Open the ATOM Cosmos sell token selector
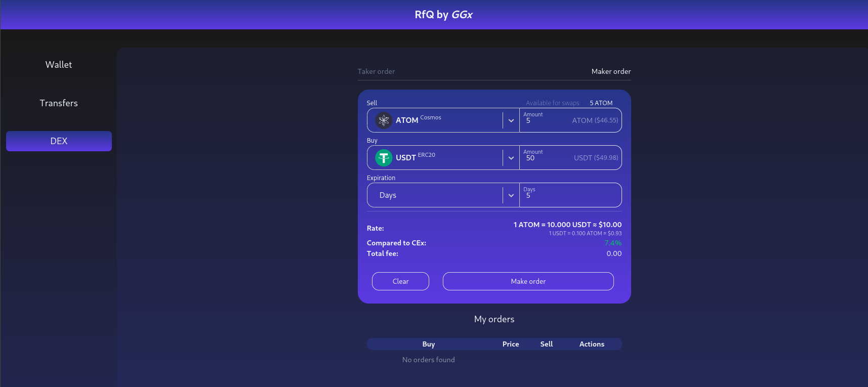Image resolution: width=868 pixels, height=387 pixels. (443, 120)
